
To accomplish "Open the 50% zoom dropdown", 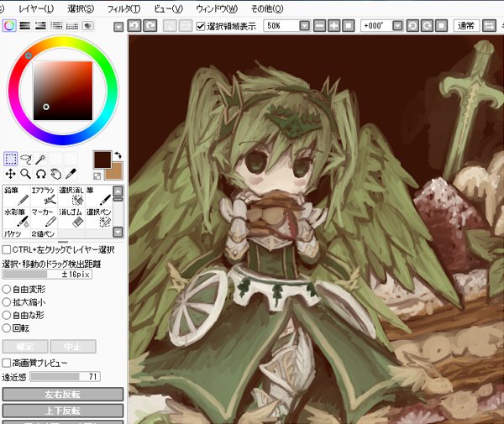I will [304, 26].
